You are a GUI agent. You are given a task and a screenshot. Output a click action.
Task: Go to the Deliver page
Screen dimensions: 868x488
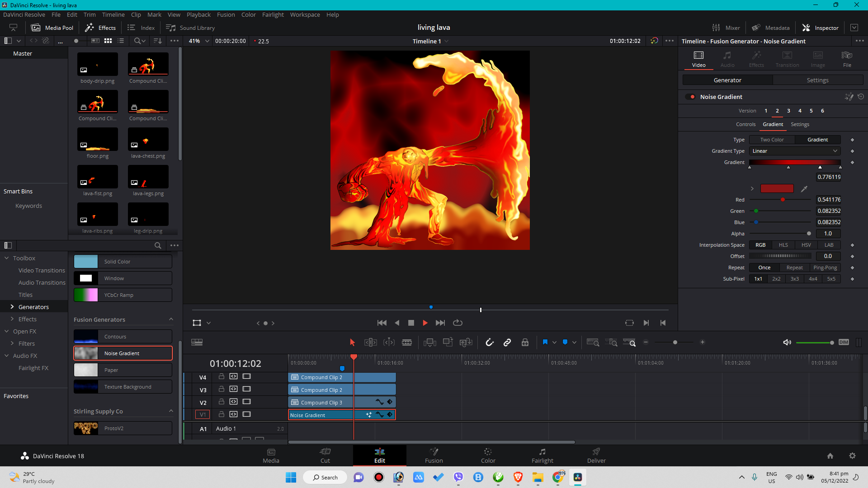pos(596,455)
